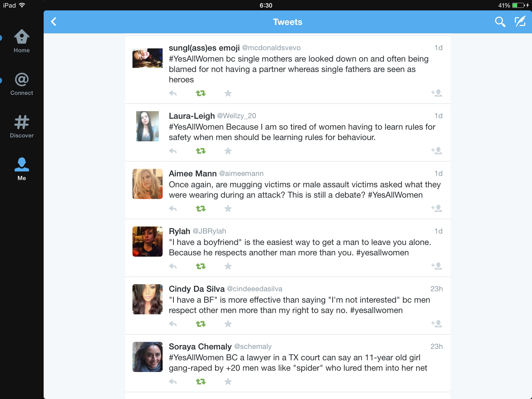Tap the compose new tweet icon
Screen dimensions: 532x399
click(x=520, y=22)
